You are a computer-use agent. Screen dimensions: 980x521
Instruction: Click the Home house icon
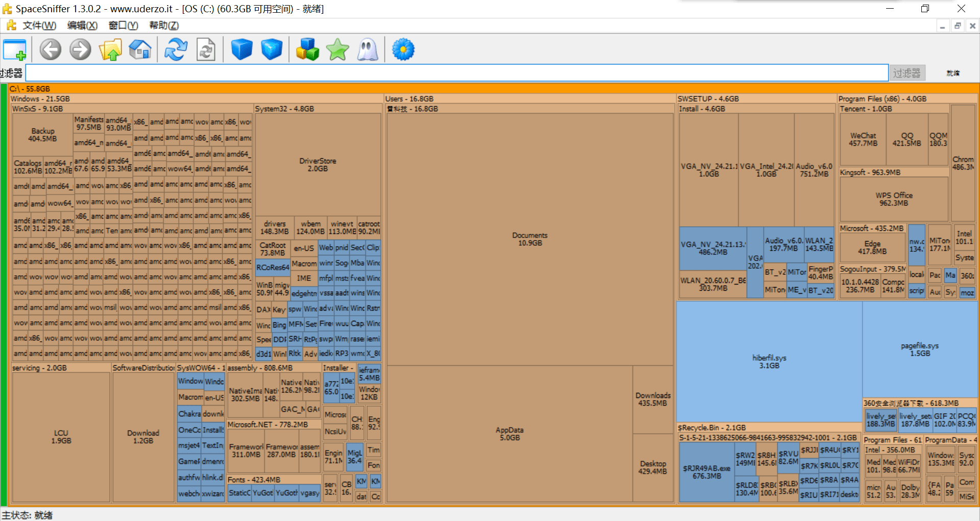[x=140, y=50]
